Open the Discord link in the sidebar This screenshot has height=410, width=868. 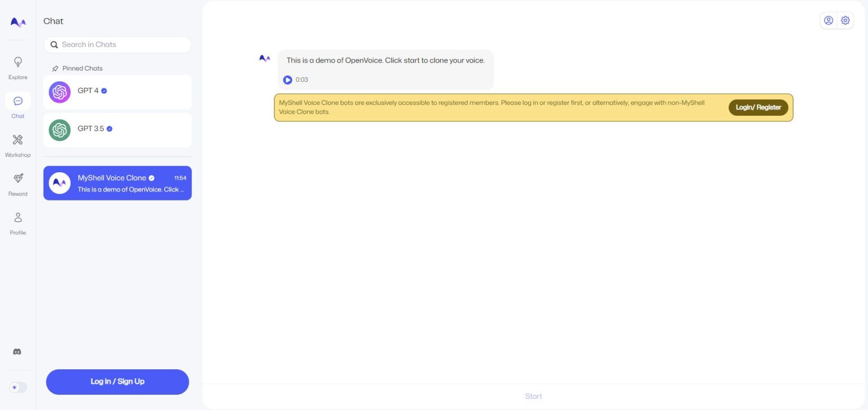pyautogui.click(x=18, y=351)
